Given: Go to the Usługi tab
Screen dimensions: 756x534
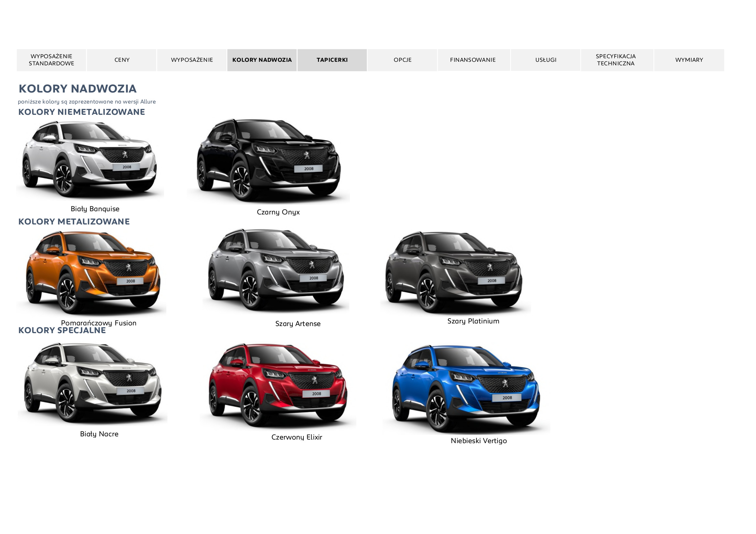Looking at the screenshot, I should point(546,60).
